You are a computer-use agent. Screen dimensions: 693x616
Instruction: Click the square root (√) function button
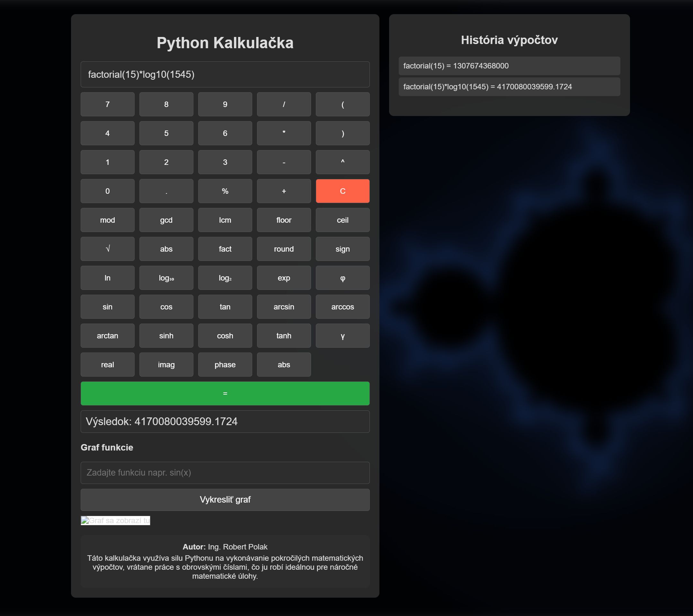(x=108, y=248)
